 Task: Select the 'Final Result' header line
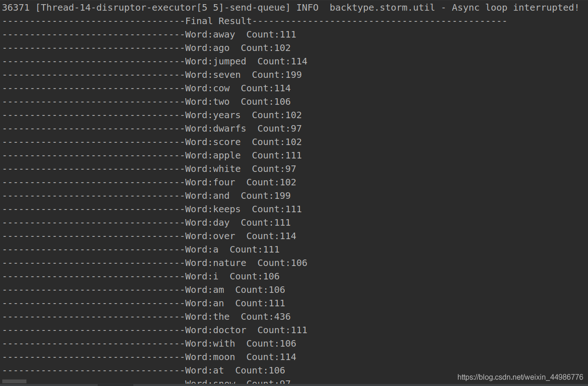(254, 21)
